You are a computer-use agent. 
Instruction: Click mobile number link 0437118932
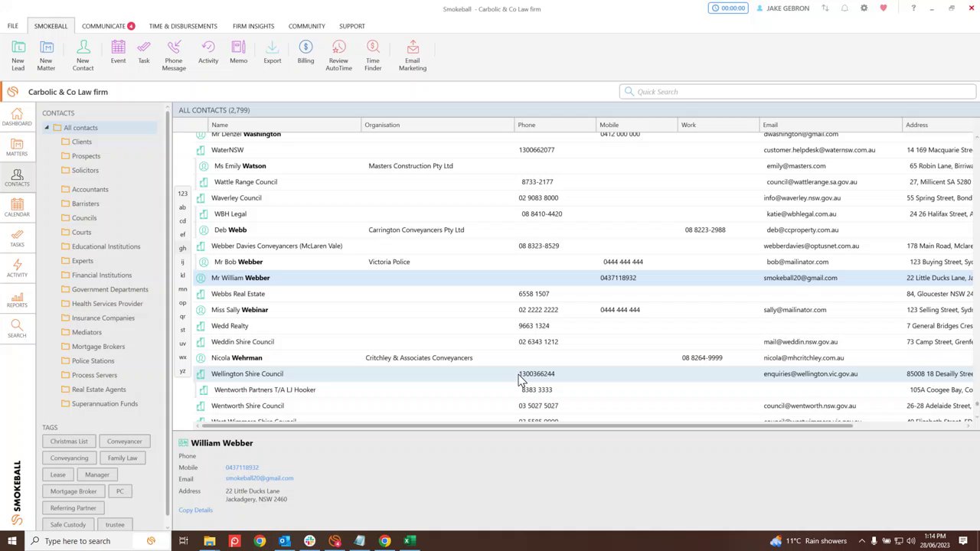(242, 468)
